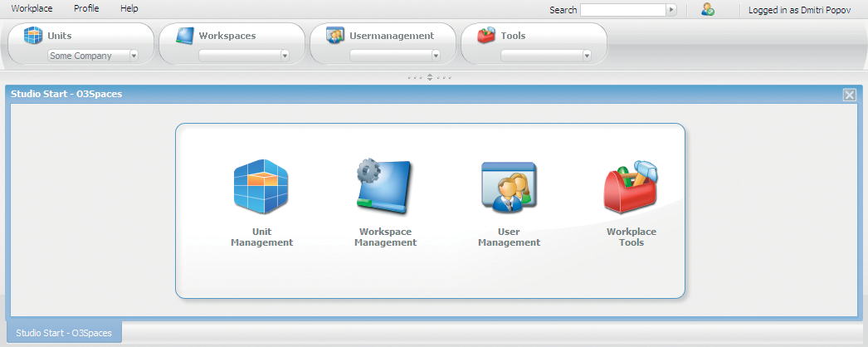Click the Tools toolbar heading
Screen dimensions: 868x347
513,36
